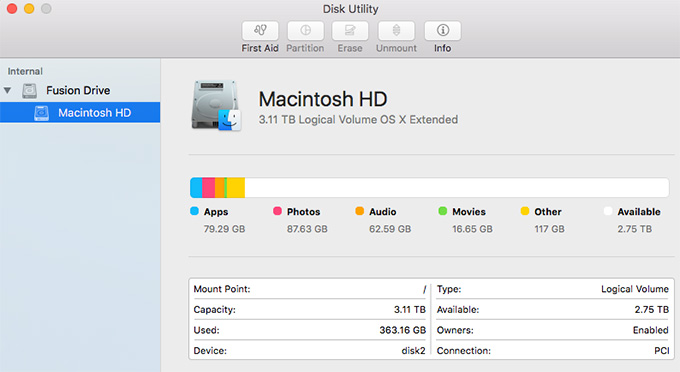This screenshot has height=372, width=680.
Task: Click the 79.29 GB Apps size
Action: (225, 229)
